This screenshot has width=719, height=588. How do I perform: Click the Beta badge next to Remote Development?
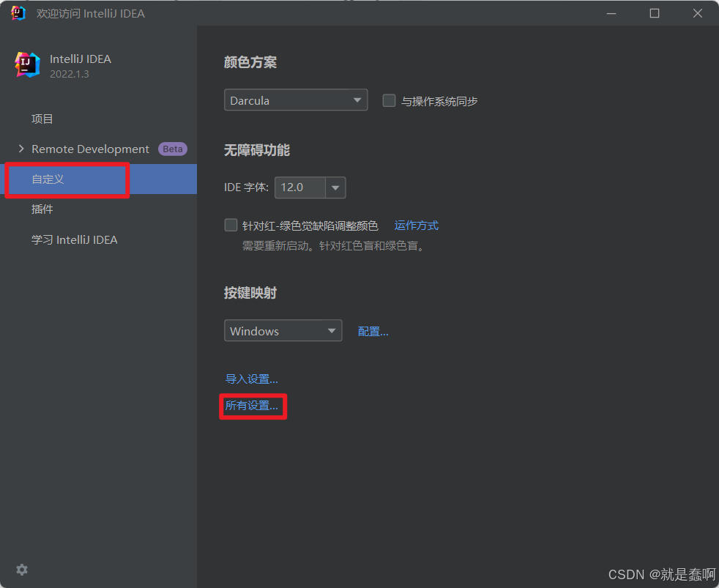[x=172, y=149]
